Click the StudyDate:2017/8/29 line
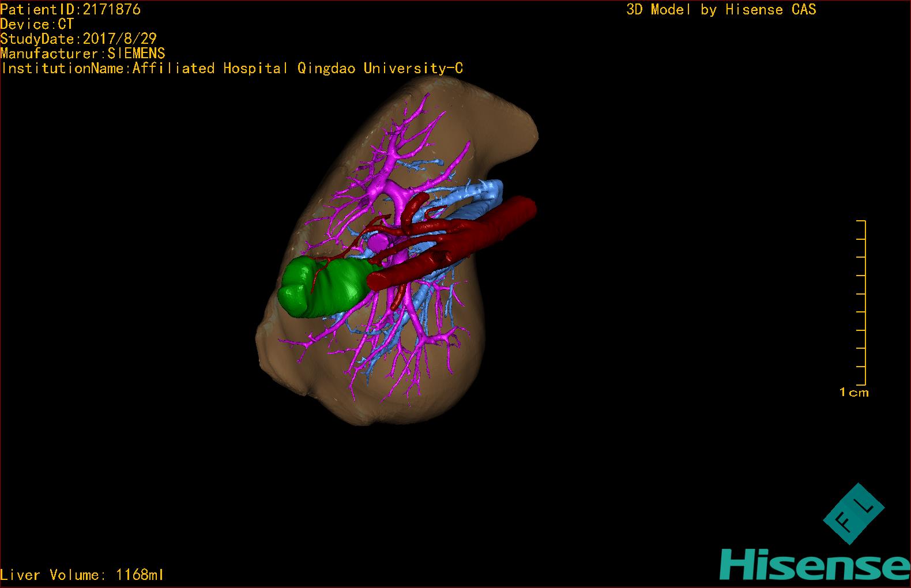 [78, 39]
